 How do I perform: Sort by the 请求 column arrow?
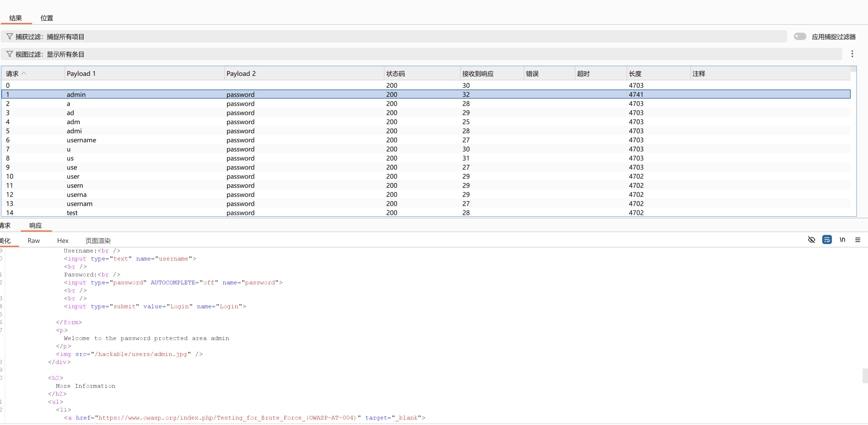pyautogui.click(x=24, y=73)
